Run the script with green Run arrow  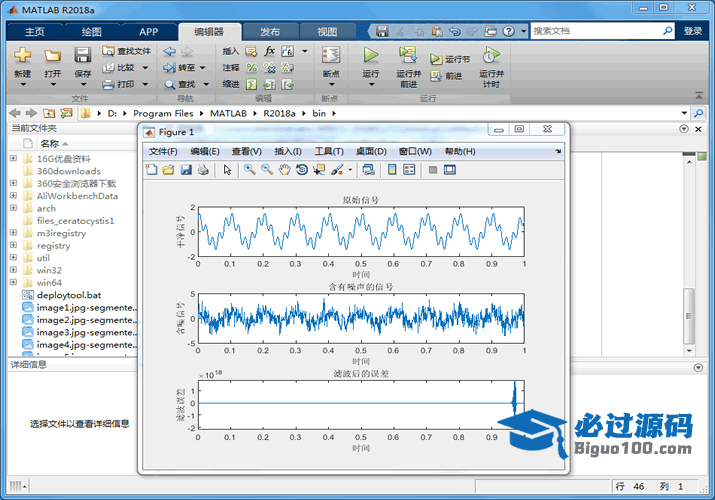point(371,55)
